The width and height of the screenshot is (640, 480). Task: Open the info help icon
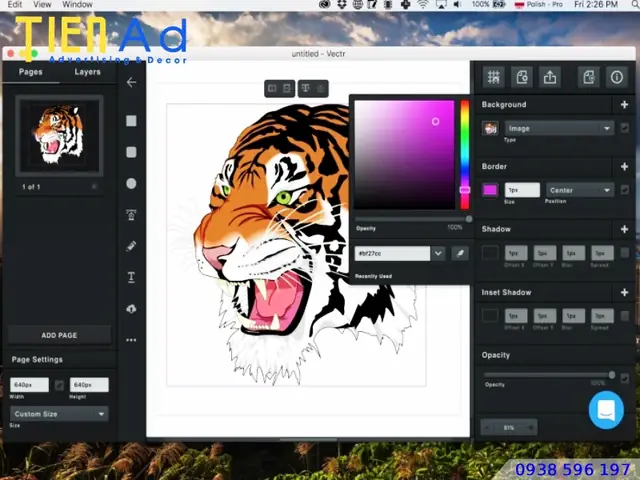coord(617,77)
